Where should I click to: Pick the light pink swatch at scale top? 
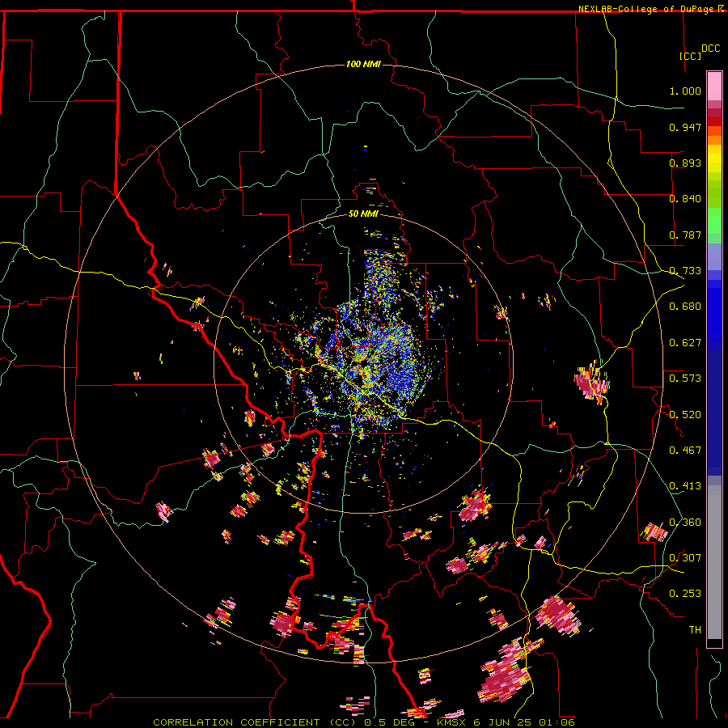(714, 86)
